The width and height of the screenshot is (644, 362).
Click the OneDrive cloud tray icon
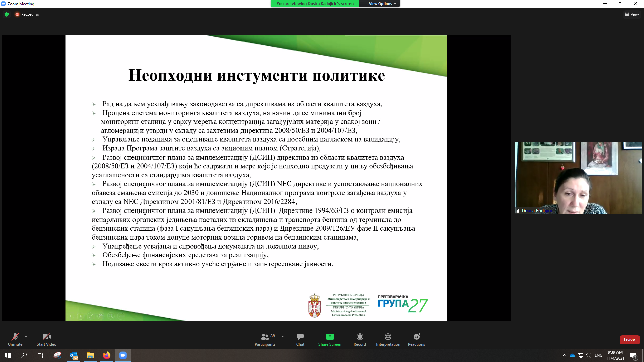pyautogui.click(x=572, y=355)
